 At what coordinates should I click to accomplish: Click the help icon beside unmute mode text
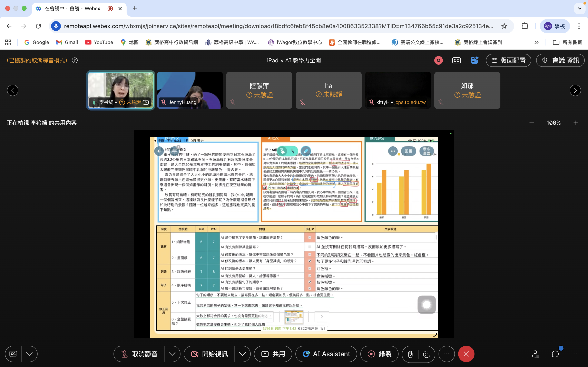coord(75,60)
